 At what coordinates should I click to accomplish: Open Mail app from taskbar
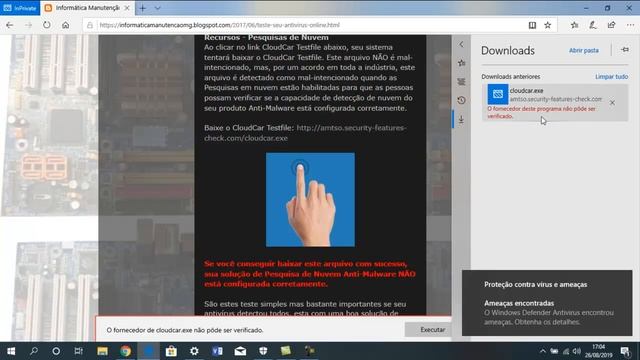coord(240,351)
